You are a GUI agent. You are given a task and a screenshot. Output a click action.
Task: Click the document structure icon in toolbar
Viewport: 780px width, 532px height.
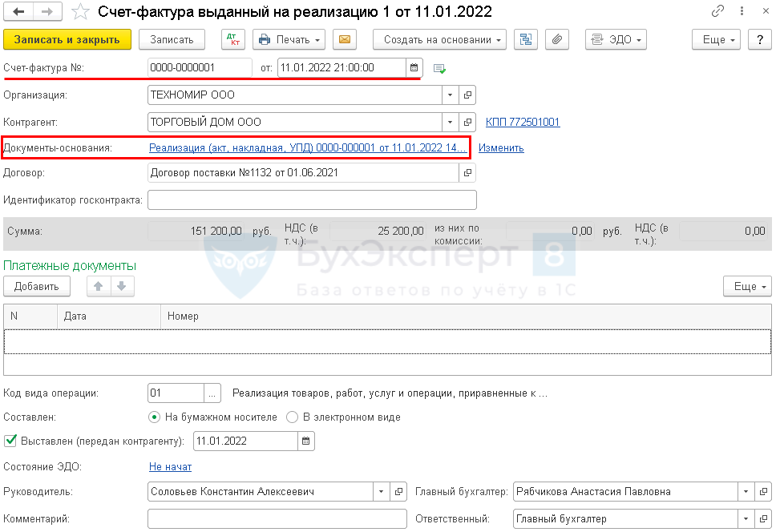click(x=526, y=40)
